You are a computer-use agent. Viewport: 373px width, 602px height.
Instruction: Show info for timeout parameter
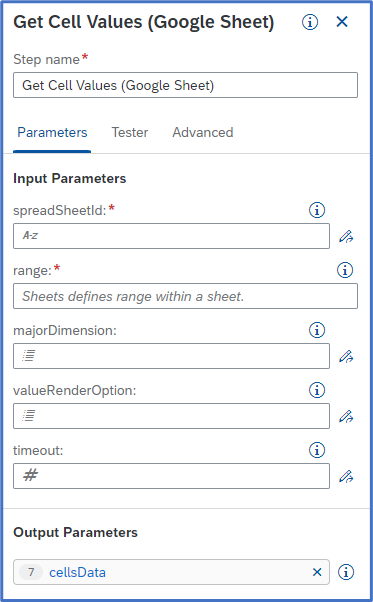coord(317,450)
